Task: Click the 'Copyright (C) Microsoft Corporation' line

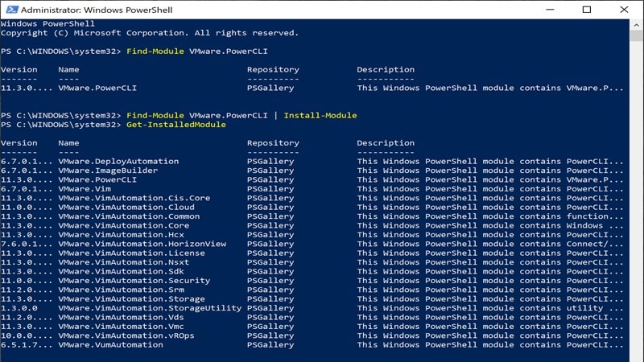Action: pos(149,33)
